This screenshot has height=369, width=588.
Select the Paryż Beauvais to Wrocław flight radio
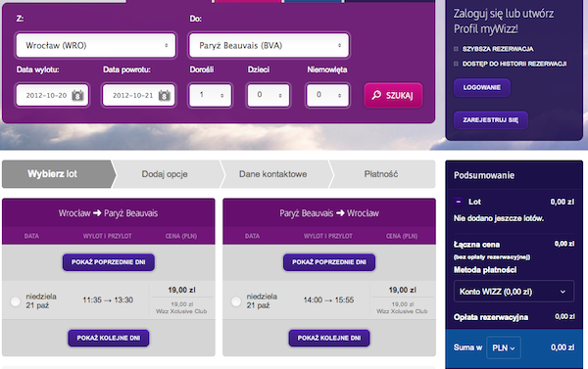pos(236,301)
